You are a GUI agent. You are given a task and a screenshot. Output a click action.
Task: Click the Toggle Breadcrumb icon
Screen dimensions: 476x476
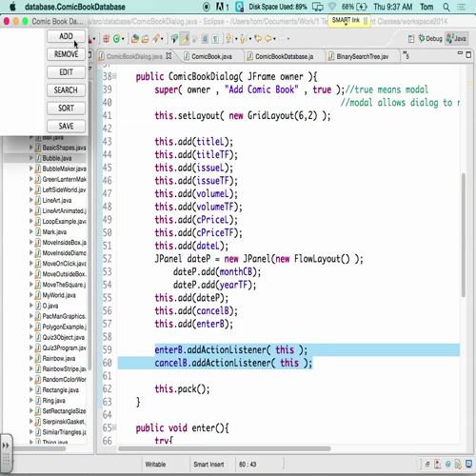[x=174, y=39]
